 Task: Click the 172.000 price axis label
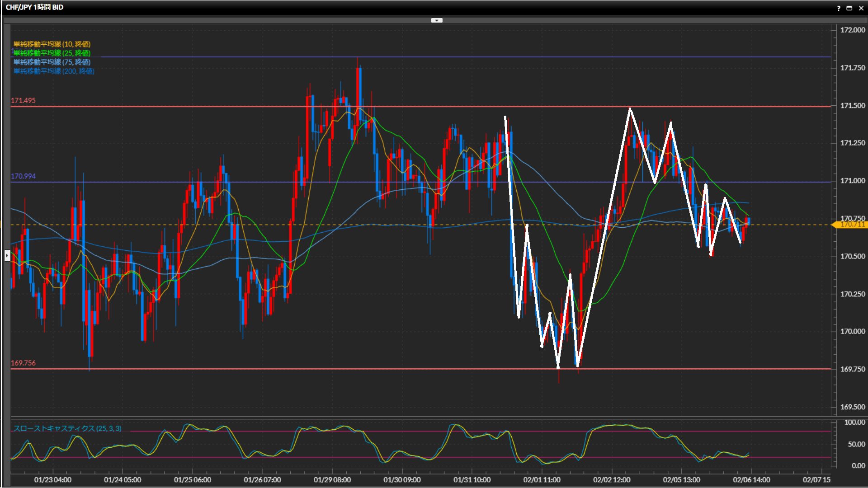click(x=852, y=30)
